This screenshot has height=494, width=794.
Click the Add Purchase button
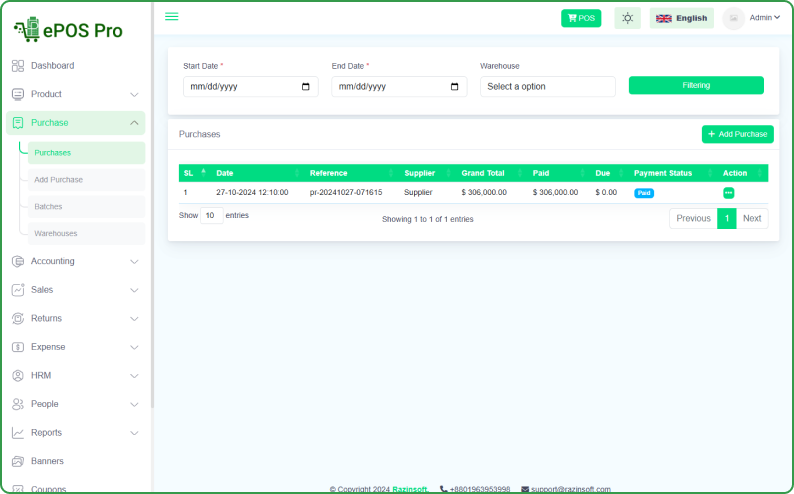click(737, 134)
